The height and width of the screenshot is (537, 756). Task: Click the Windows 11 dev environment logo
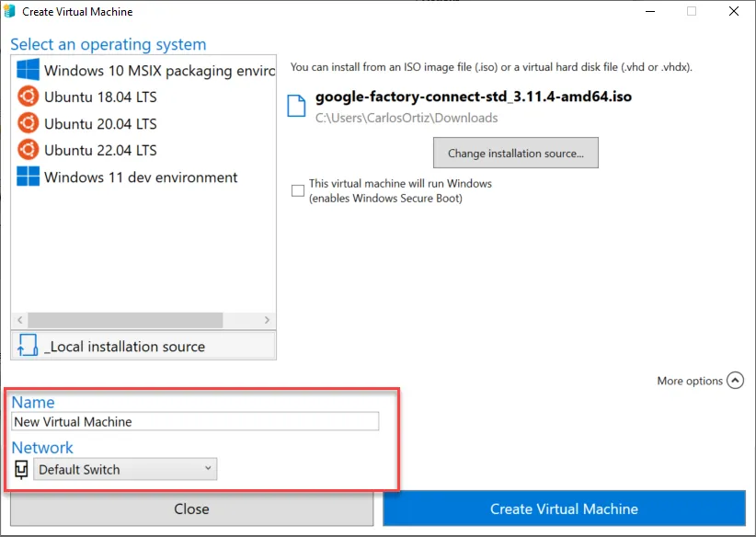click(x=28, y=177)
